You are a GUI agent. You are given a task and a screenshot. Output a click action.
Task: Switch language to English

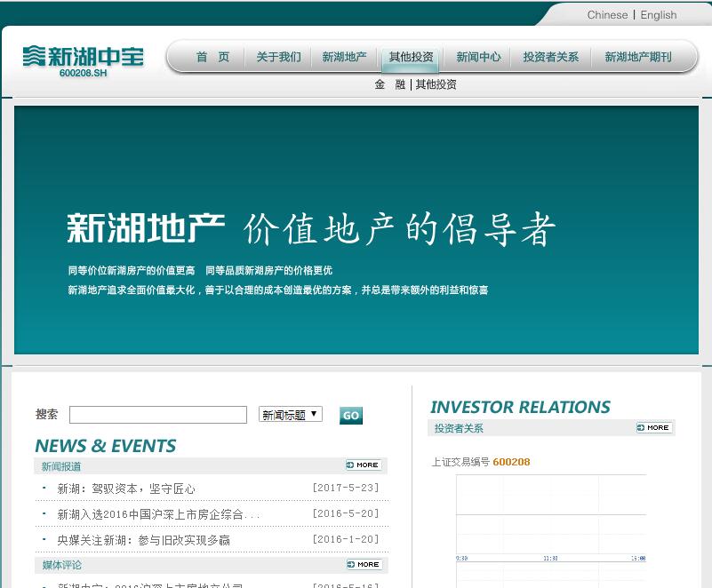(x=659, y=15)
